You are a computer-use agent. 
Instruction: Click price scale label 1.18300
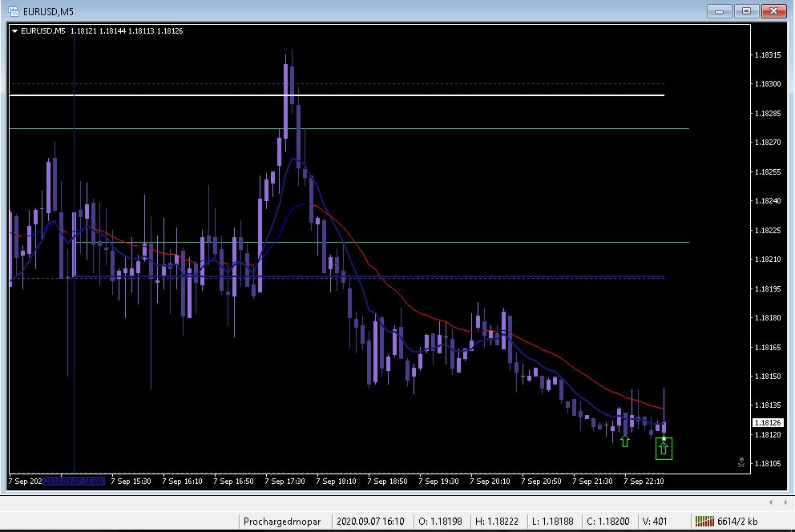click(768, 83)
